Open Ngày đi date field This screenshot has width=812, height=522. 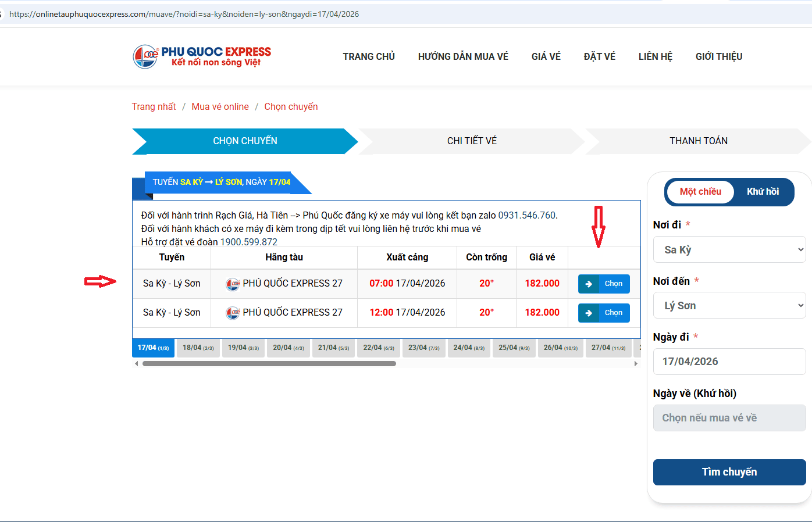[729, 362]
